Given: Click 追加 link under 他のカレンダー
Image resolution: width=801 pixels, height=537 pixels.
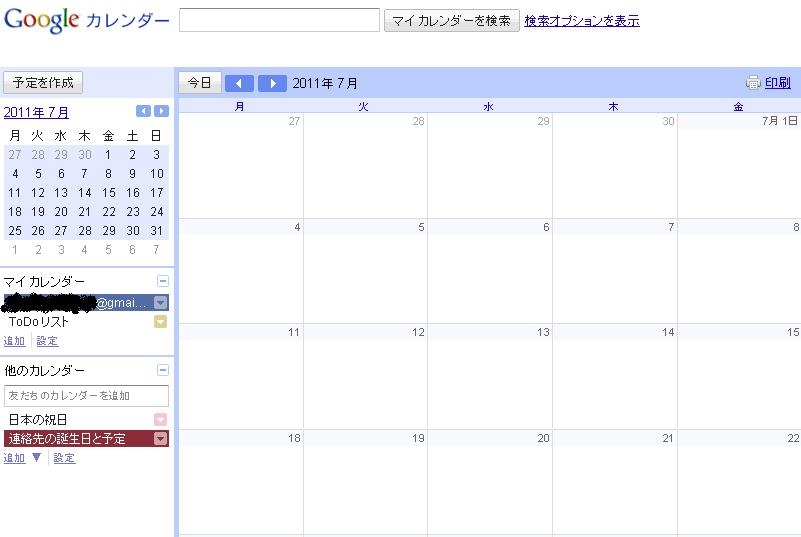Looking at the screenshot, I should (14, 458).
